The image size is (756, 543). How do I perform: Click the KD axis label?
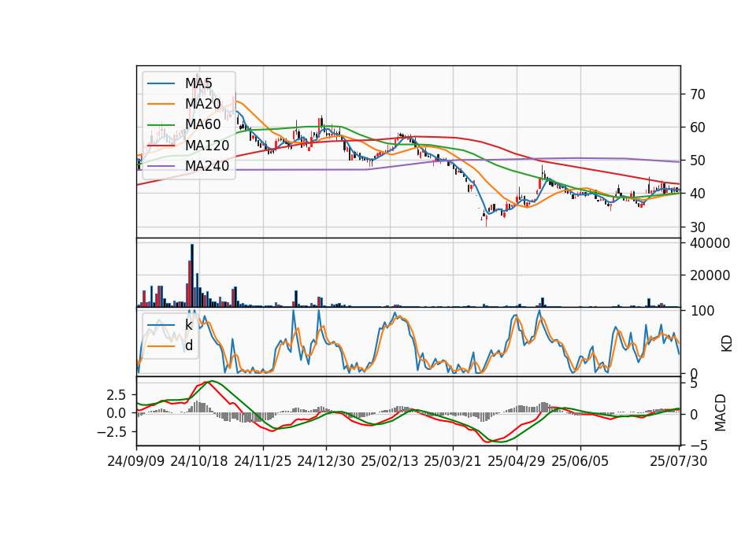(x=726, y=343)
